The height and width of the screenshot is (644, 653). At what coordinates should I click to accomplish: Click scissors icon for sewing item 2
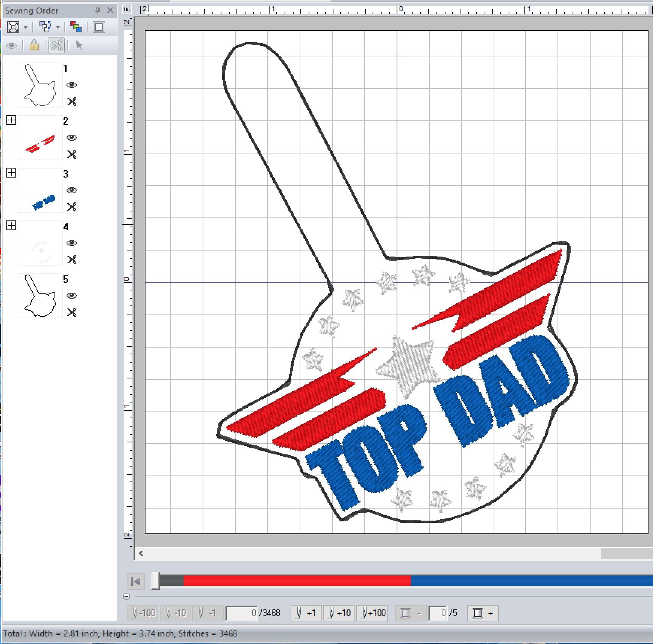[72, 154]
